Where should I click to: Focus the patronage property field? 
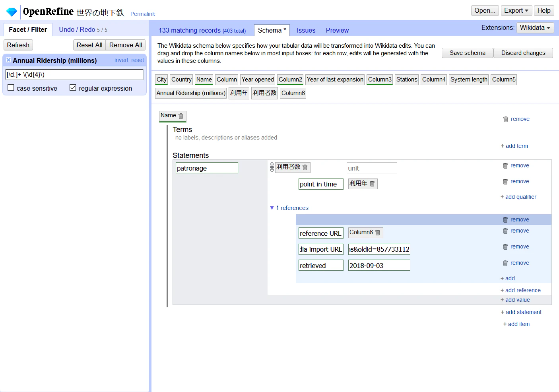207,168
